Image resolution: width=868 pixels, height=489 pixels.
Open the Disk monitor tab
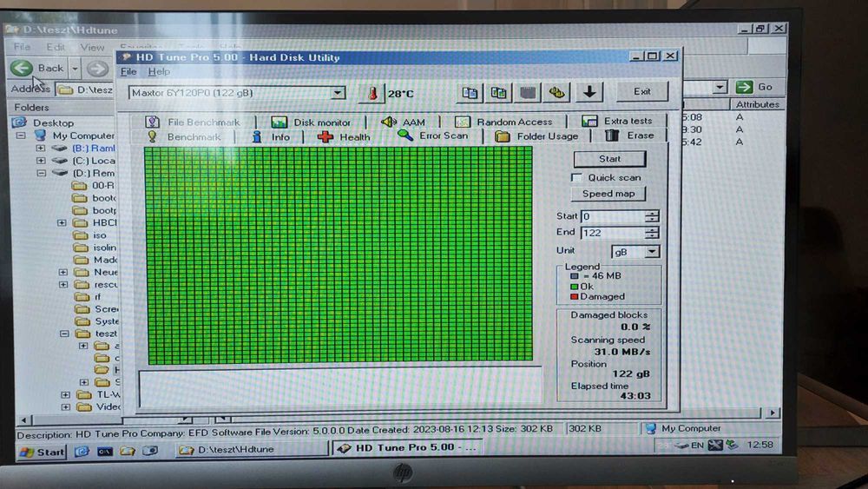(x=311, y=122)
